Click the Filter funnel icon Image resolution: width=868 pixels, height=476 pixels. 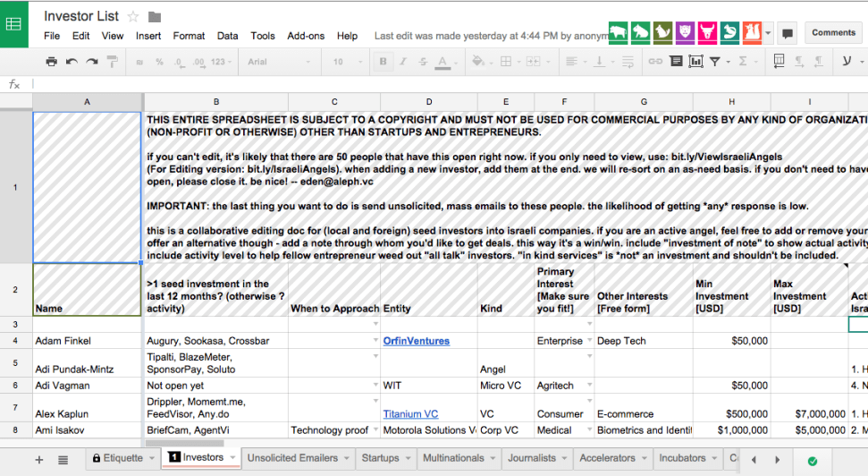[x=715, y=62]
